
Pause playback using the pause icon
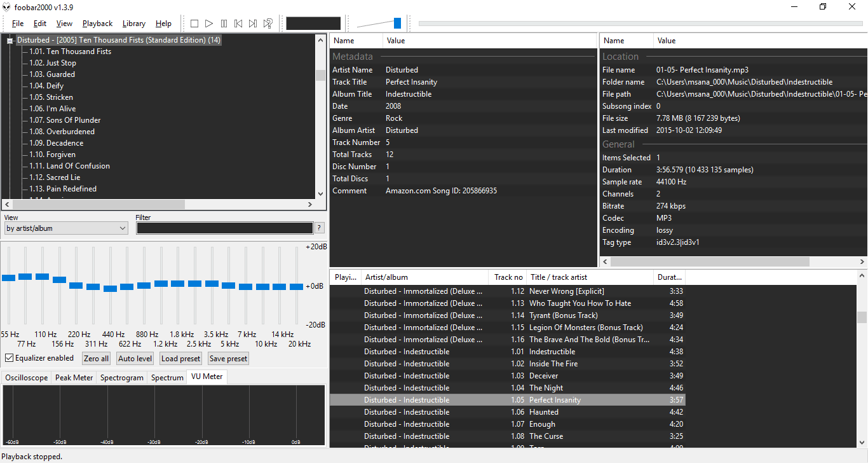pos(224,23)
